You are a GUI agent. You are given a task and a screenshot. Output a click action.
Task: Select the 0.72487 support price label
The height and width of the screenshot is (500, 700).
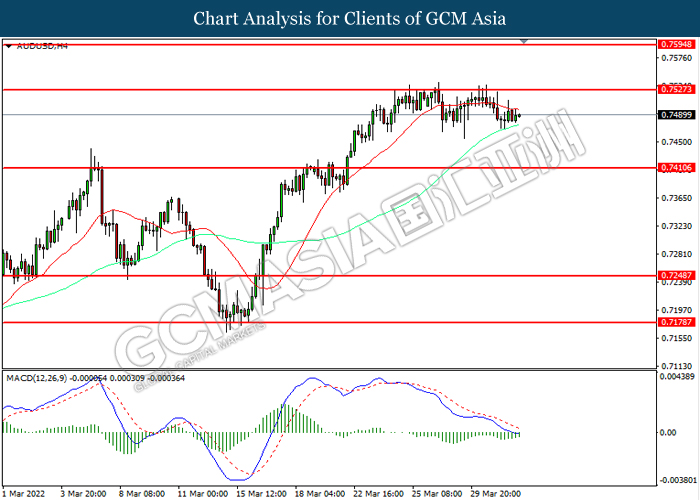676,275
